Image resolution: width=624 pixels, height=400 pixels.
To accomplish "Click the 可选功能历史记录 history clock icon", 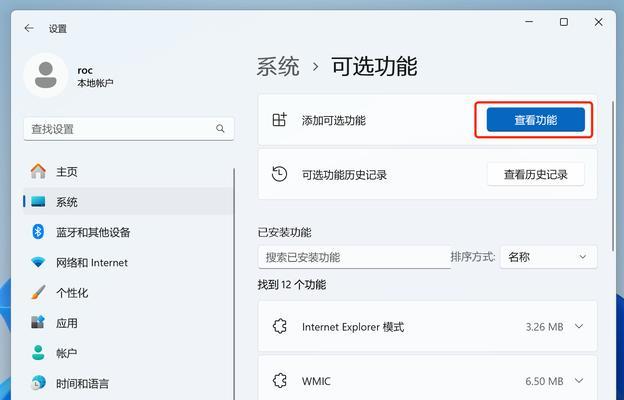I will (x=279, y=174).
